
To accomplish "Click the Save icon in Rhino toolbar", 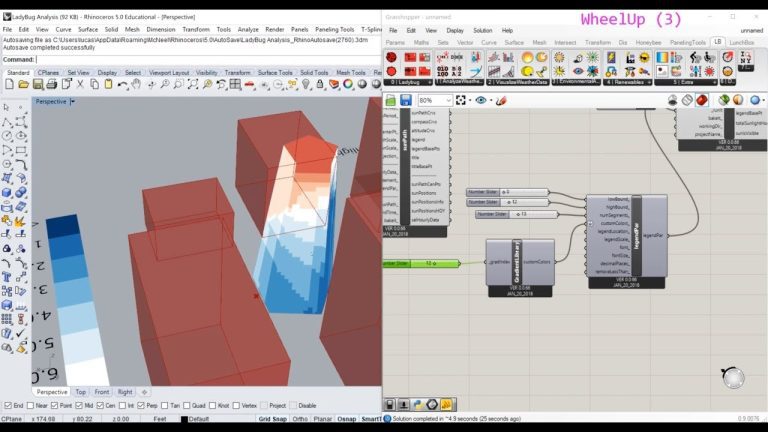I will click(38, 85).
